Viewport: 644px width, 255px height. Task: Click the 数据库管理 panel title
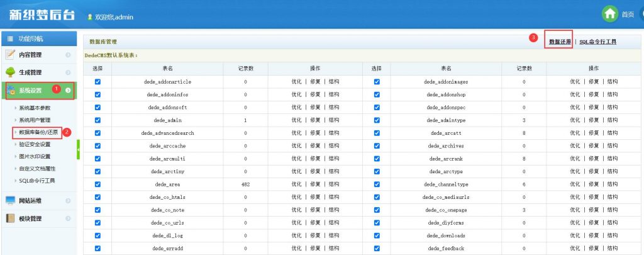(103, 42)
